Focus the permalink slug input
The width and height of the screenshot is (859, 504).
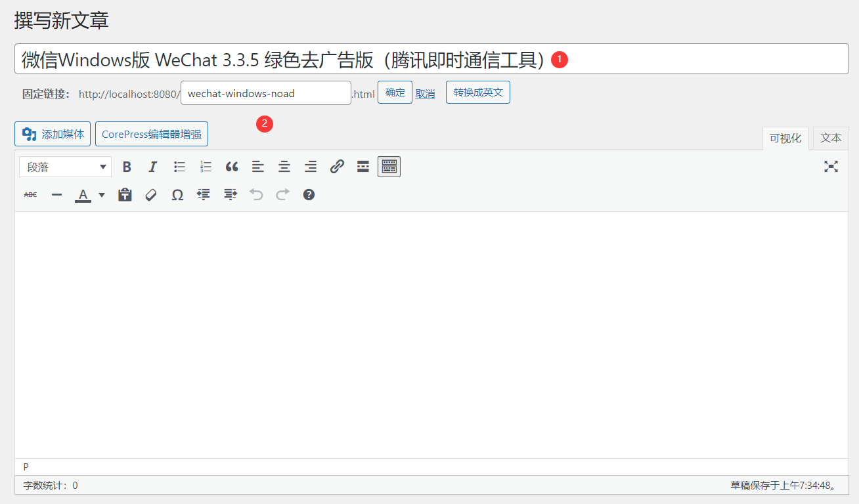click(266, 93)
